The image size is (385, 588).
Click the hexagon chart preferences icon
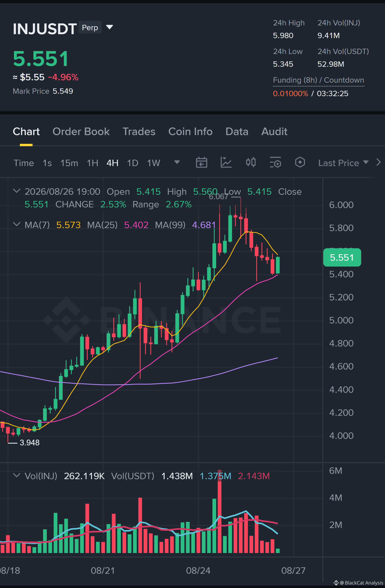pos(300,162)
